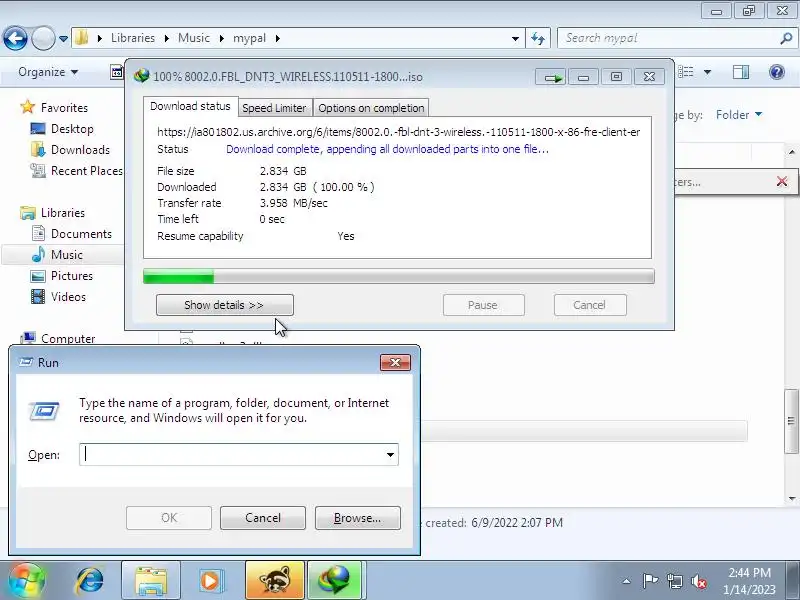This screenshot has height=600, width=800.
Task: Toggle the preview pane icon
Action: coord(740,72)
